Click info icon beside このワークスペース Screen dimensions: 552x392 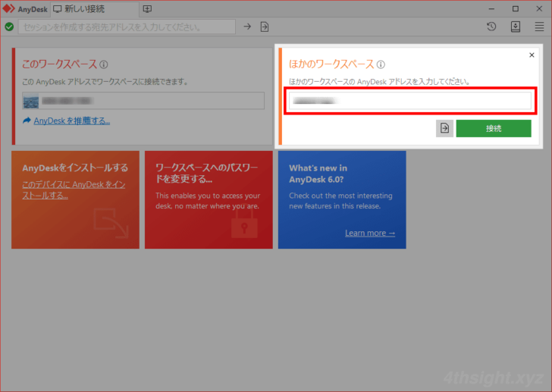(x=103, y=64)
